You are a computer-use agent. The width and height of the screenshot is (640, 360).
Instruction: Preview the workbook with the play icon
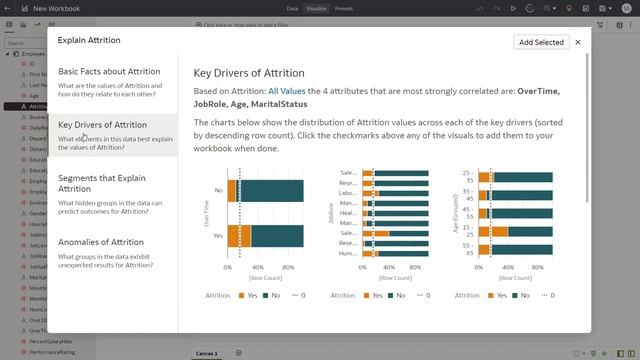coord(513,9)
